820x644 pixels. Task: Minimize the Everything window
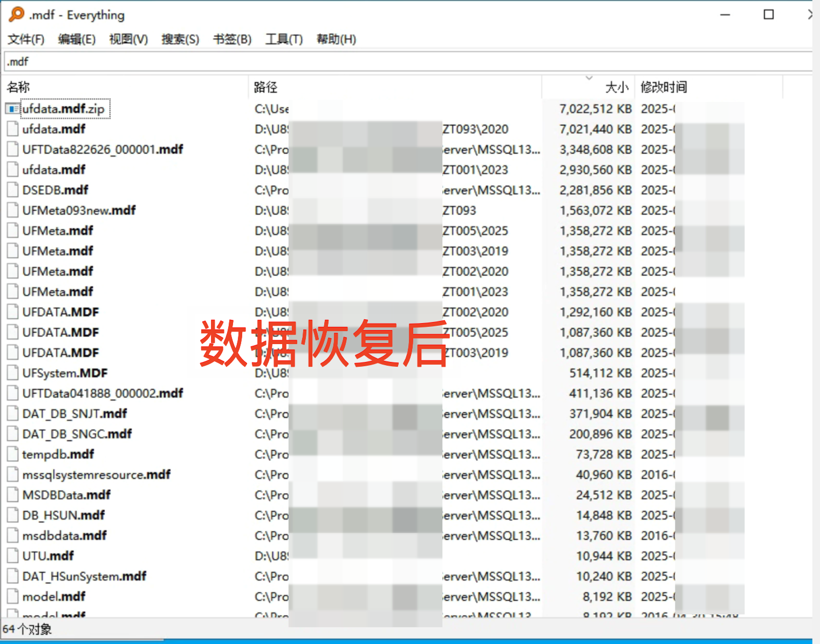click(725, 15)
